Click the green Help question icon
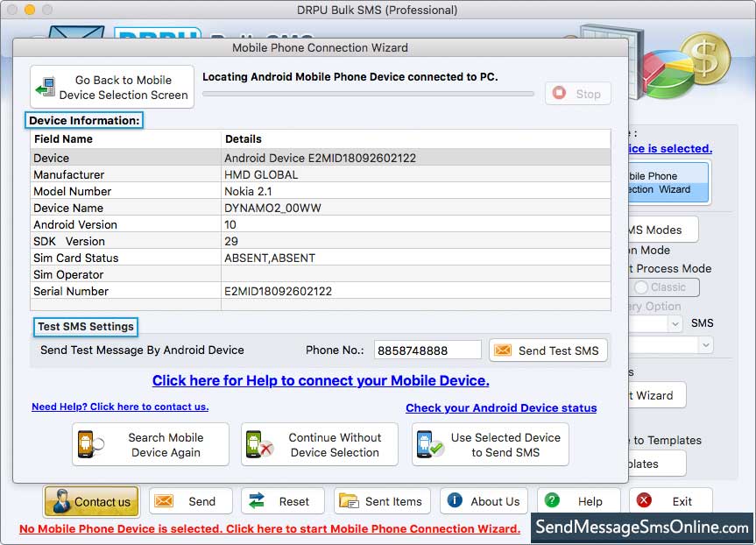This screenshot has height=545, width=756. coord(552,500)
